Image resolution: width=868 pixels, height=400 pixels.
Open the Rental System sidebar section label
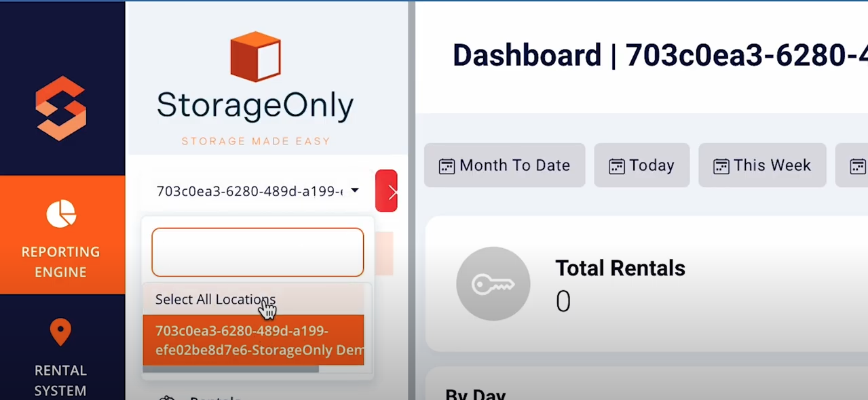coord(61,380)
